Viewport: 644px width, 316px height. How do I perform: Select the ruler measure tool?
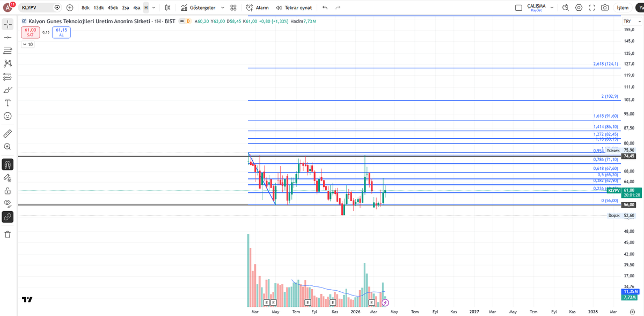click(x=8, y=133)
